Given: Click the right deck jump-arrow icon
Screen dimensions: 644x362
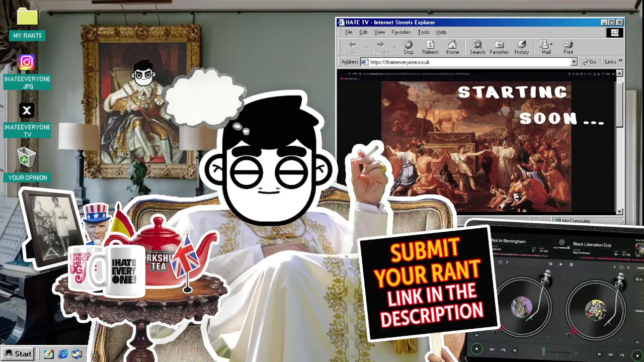Looking at the screenshot, I should tap(622, 355).
